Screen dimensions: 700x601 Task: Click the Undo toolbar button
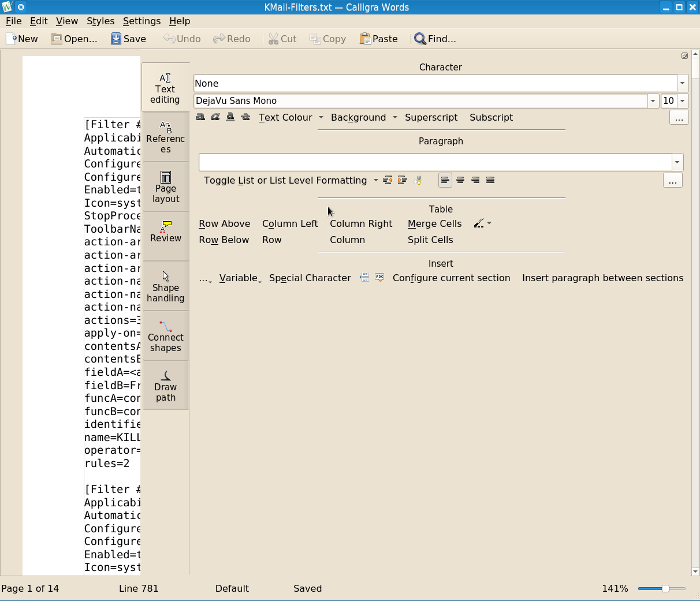182,39
